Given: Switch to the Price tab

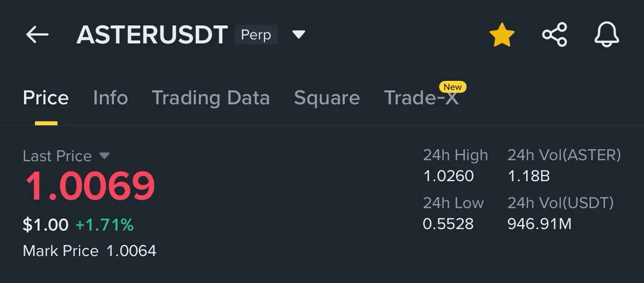Looking at the screenshot, I should click(46, 98).
